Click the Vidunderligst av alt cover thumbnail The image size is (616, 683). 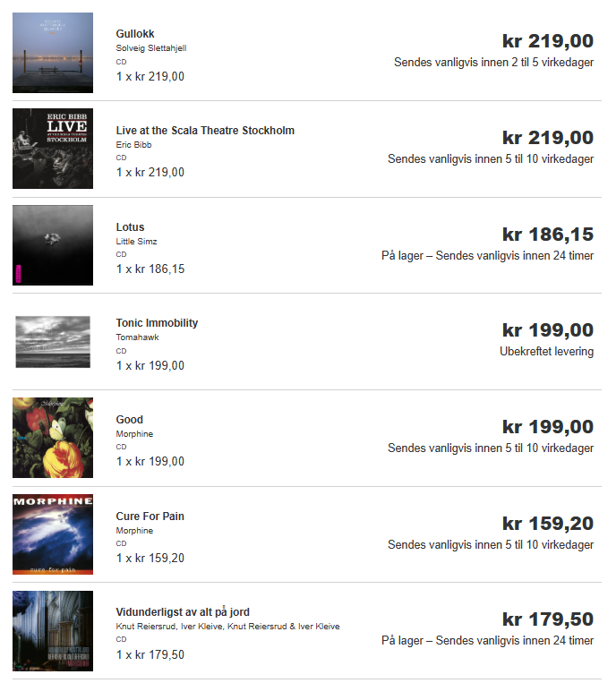[53, 631]
